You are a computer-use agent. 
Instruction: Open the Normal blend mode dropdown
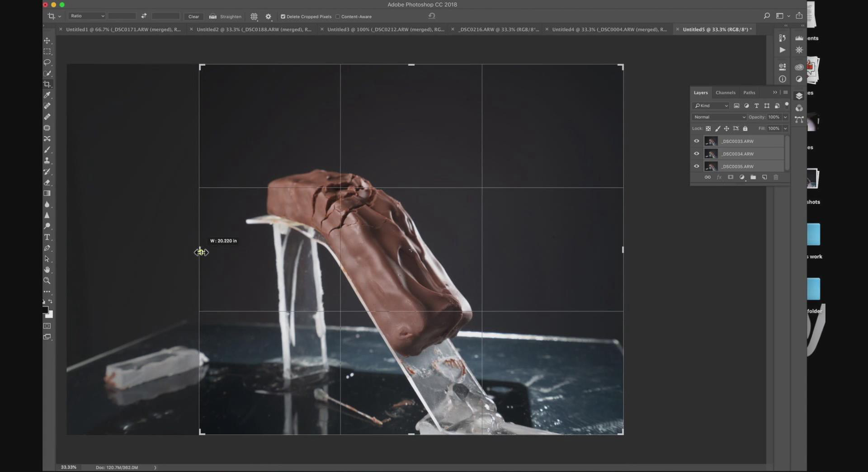tap(719, 117)
